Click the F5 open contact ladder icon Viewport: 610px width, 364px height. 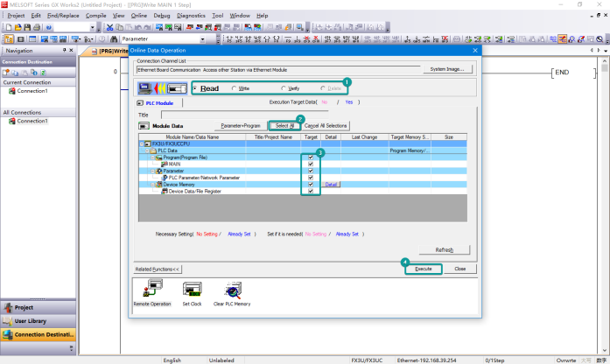click(229, 38)
